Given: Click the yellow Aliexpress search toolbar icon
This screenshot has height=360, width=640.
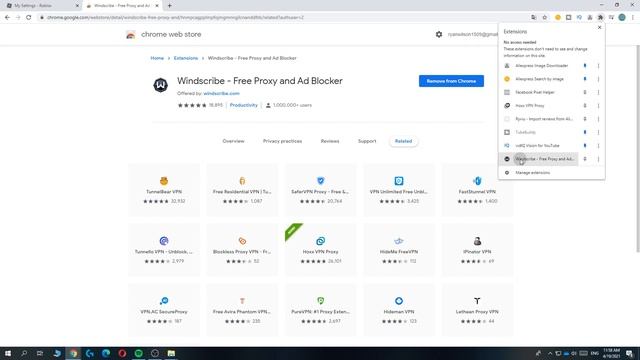Looking at the screenshot, I should click(x=558, y=18).
